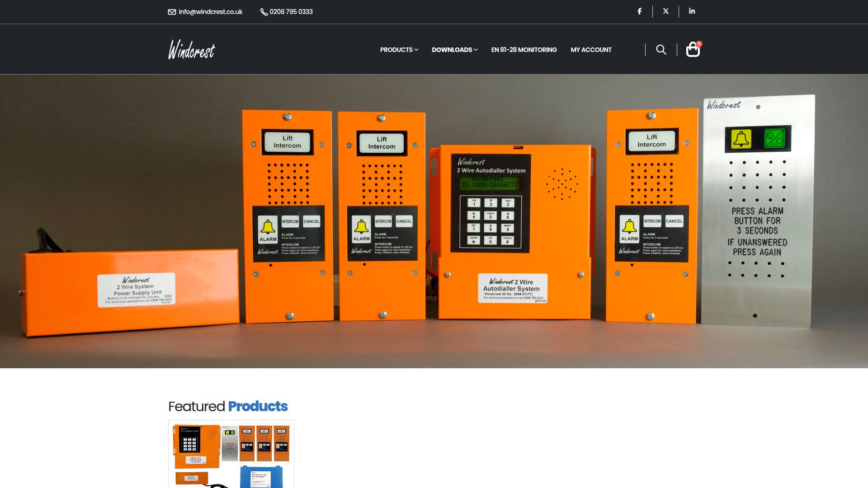Screen dimensions: 868x488
Task: Email info@windcrest.co.uk link
Action: point(211,12)
